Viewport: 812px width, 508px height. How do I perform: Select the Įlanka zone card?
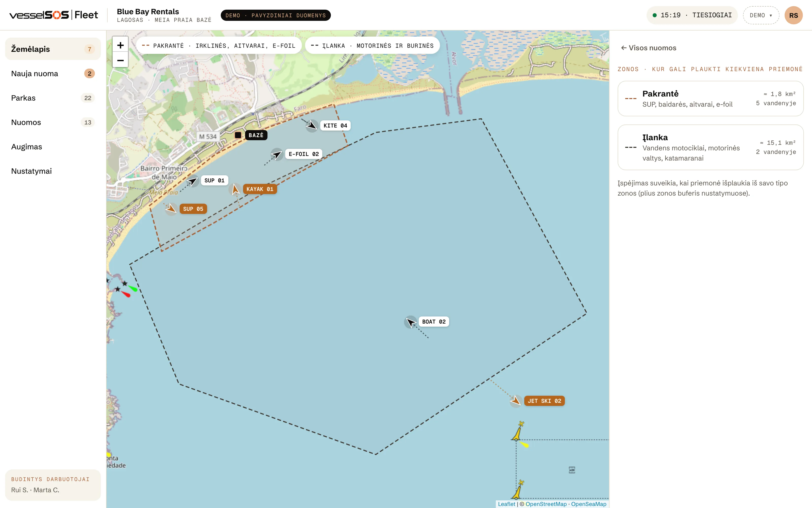click(710, 147)
